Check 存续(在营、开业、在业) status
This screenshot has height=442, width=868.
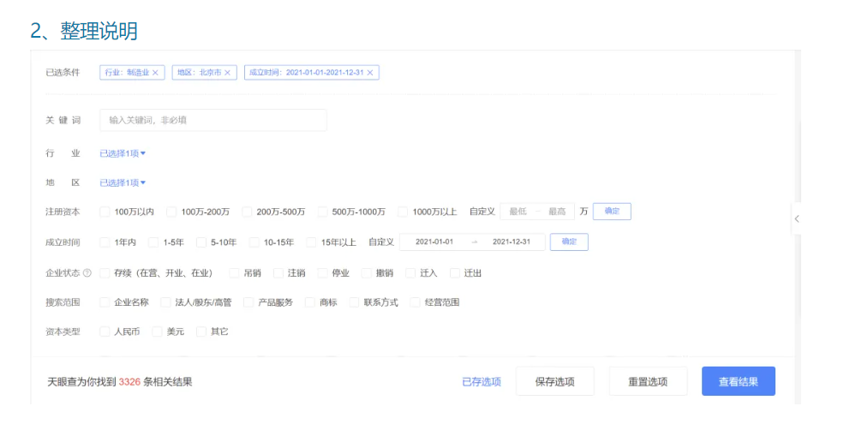[105, 272]
